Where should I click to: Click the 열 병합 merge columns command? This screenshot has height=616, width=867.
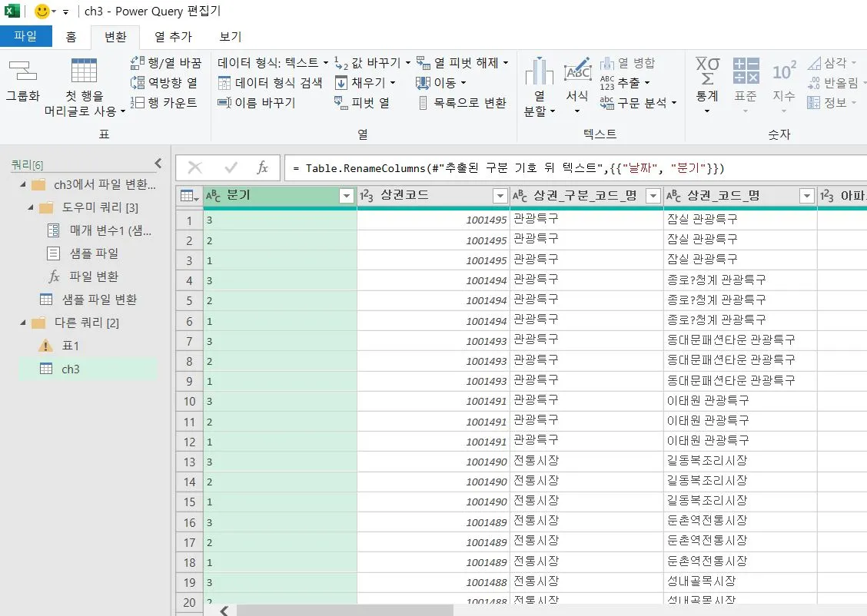[628, 63]
